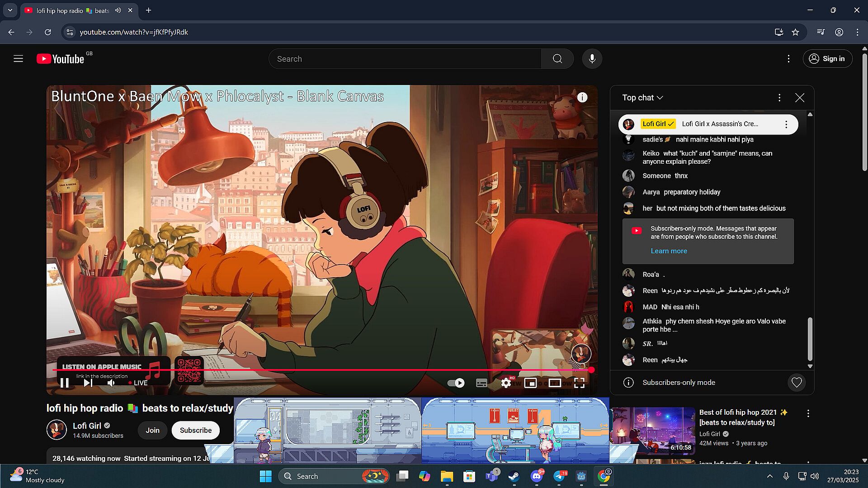Enter fullscreen mode in the player
Viewport: 868px width, 488px height.
click(x=579, y=383)
